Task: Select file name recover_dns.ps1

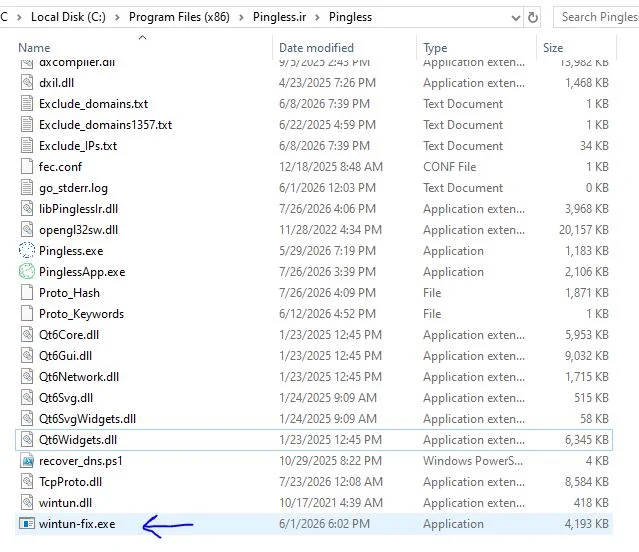Action: click(81, 461)
